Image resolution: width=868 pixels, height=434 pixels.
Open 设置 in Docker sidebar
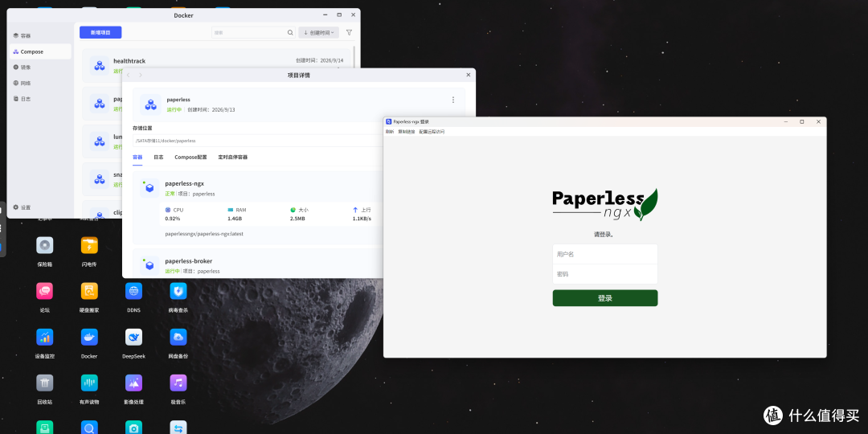[40, 207]
